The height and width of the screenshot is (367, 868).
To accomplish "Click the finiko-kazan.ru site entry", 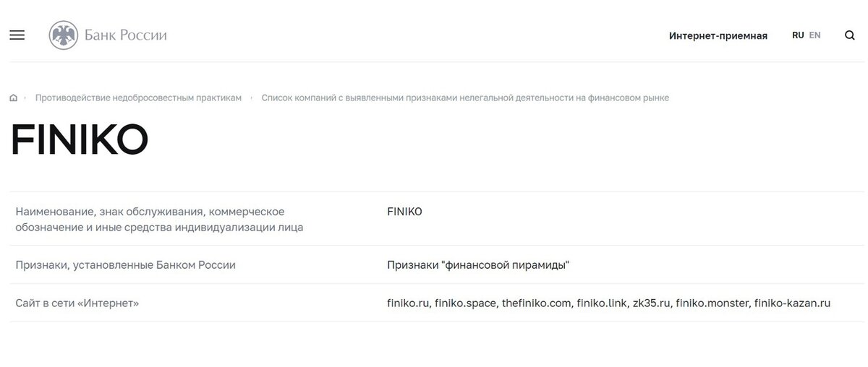I will (792, 303).
